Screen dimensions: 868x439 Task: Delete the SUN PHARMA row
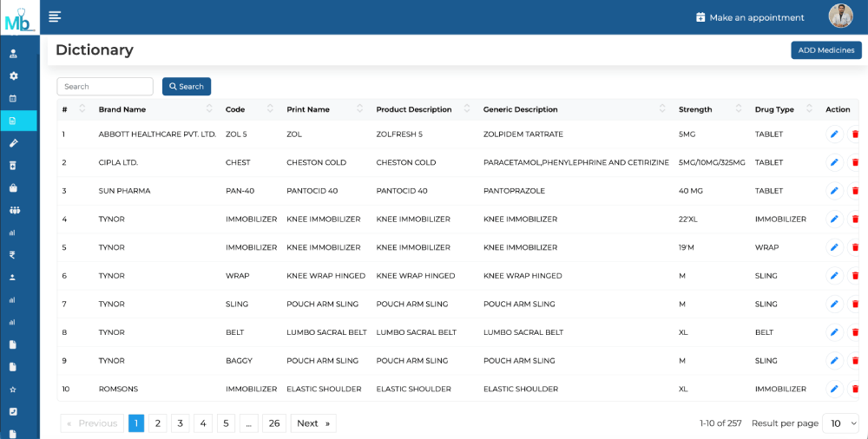(x=855, y=191)
